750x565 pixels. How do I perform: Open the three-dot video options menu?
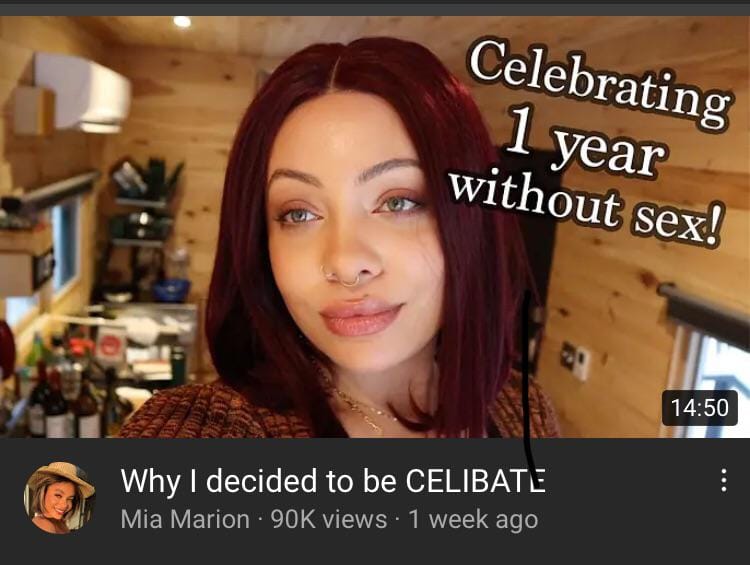point(724,480)
